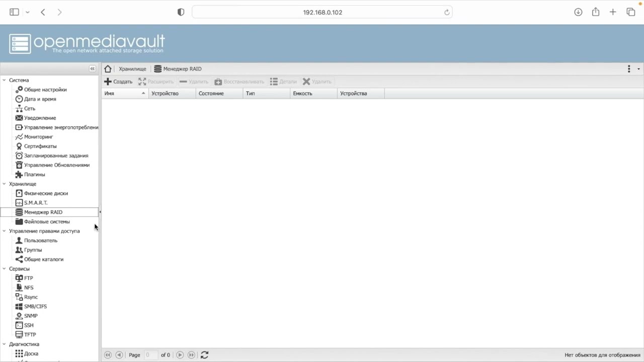
Task: Collapse Управление правами доступа section
Action: 4,231
